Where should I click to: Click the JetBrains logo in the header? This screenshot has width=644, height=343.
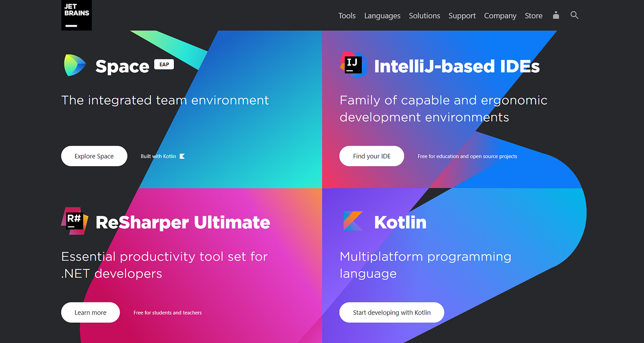click(76, 15)
